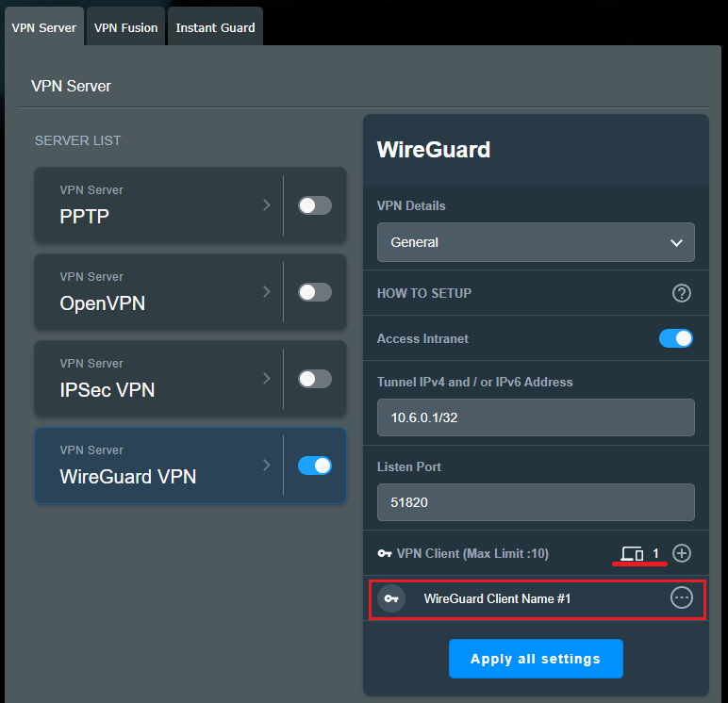Click the Access Intranet label

(x=422, y=338)
